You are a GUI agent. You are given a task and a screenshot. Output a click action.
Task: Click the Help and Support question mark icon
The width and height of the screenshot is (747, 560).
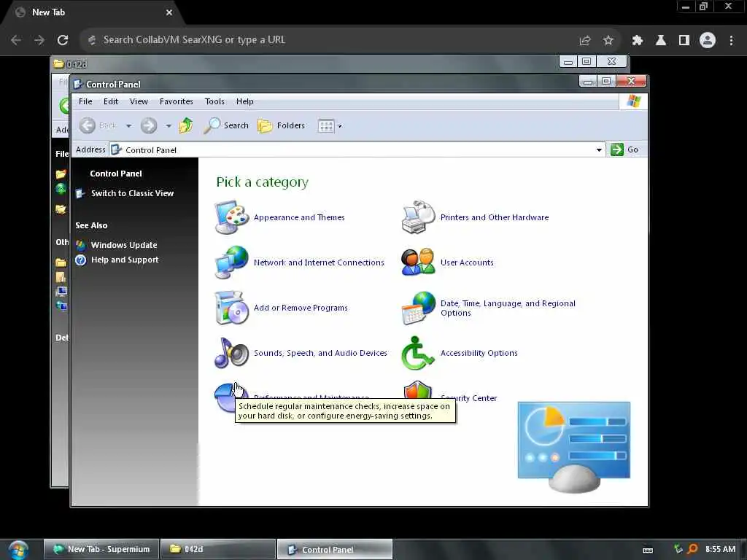[80, 260]
